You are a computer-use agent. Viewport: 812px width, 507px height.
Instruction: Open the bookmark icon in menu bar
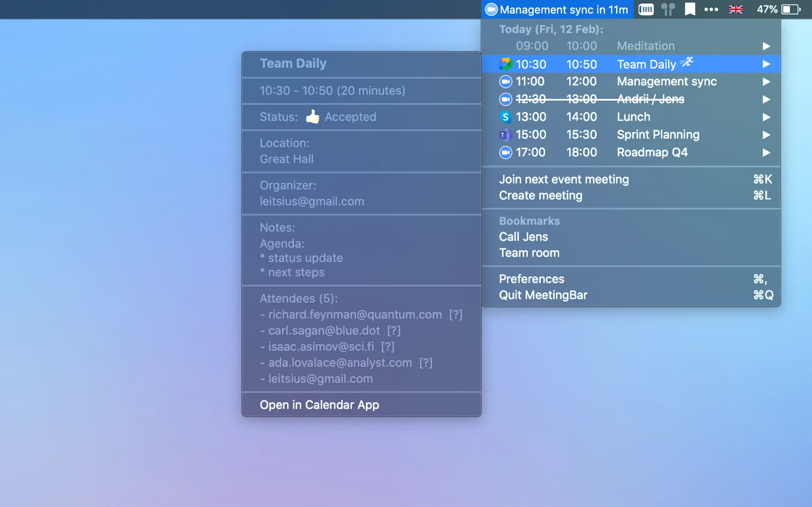coord(690,9)
